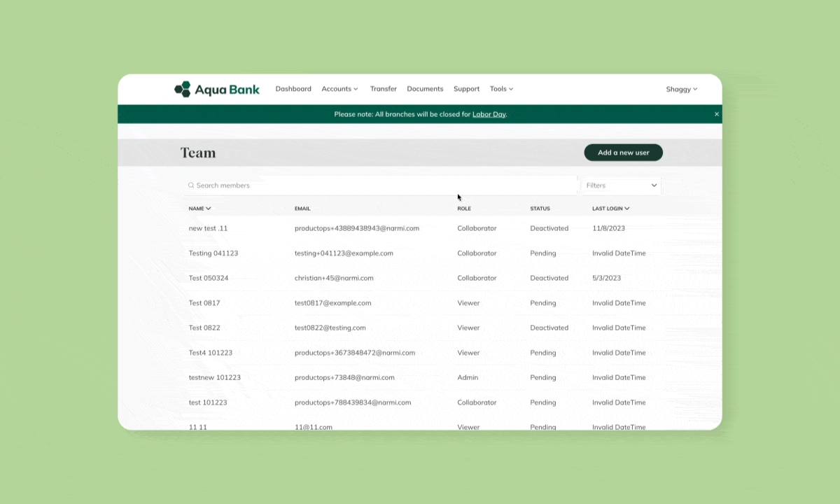
Task: Follow the Labor Day link
Action: tap(489, 114)
